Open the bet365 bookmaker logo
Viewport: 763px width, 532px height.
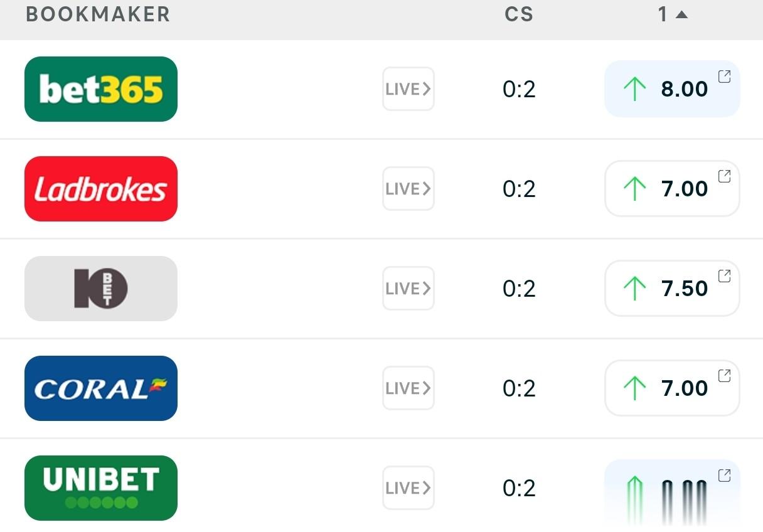pos(100,89)
